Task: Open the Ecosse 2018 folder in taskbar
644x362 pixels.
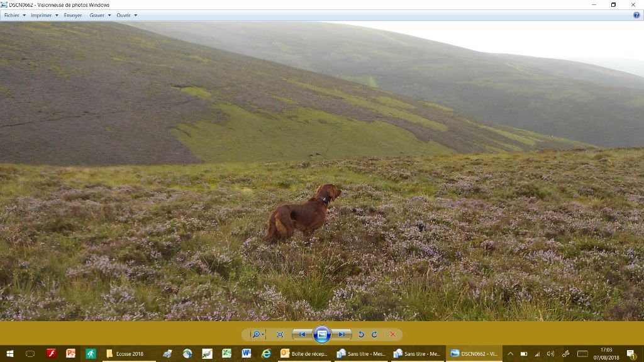Action: click(x=126, y=354)
